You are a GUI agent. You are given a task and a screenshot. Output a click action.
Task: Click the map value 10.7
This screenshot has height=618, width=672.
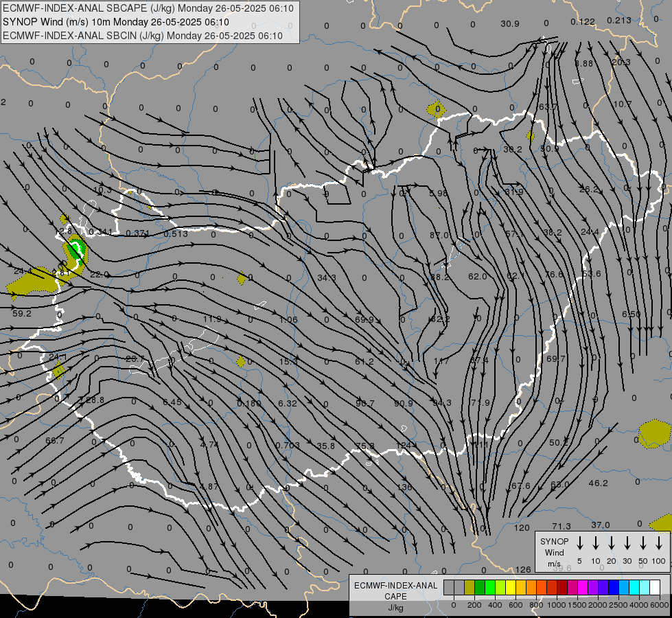click(x=623, y=104)
